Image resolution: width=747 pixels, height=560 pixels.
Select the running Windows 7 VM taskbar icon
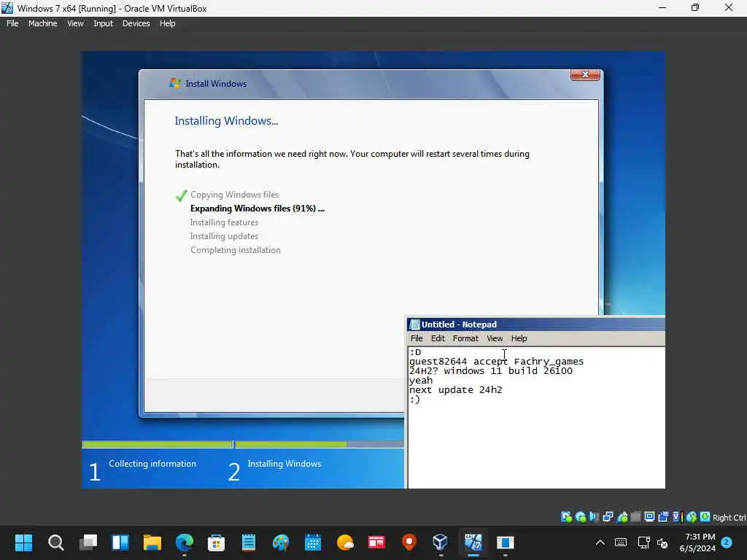473,542
